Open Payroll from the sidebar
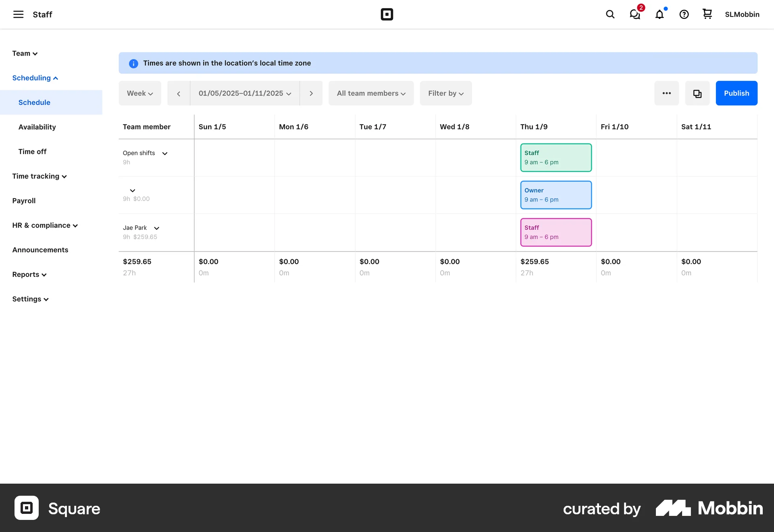Image resolution: width=774 pixels, height=532 pixels. [x=24, y=201]
